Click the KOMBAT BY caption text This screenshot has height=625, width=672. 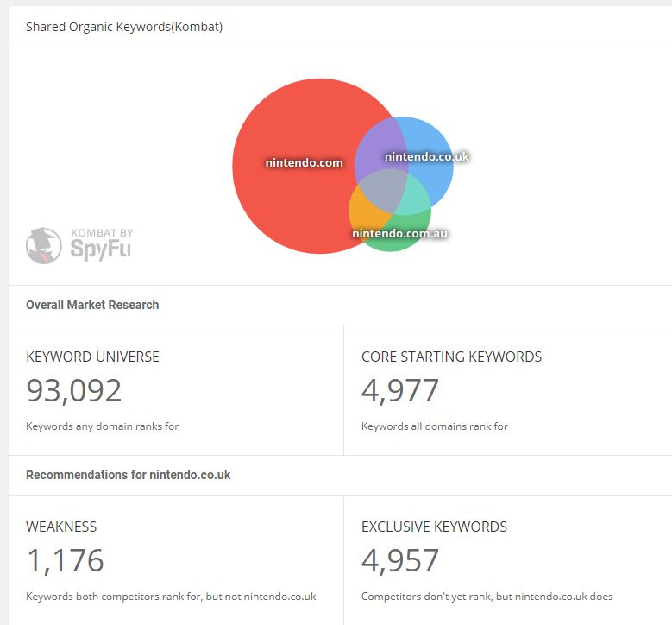coord(102,233)
